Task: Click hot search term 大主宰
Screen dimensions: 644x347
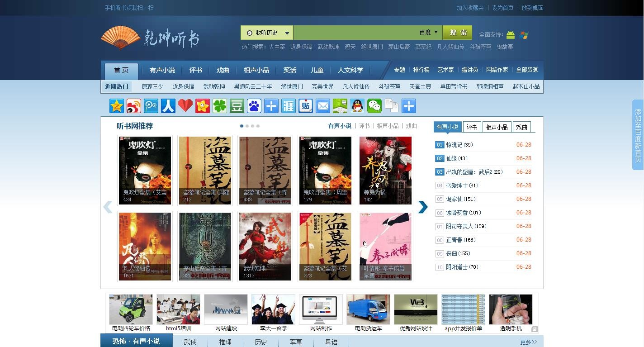Action: [277, 47]
